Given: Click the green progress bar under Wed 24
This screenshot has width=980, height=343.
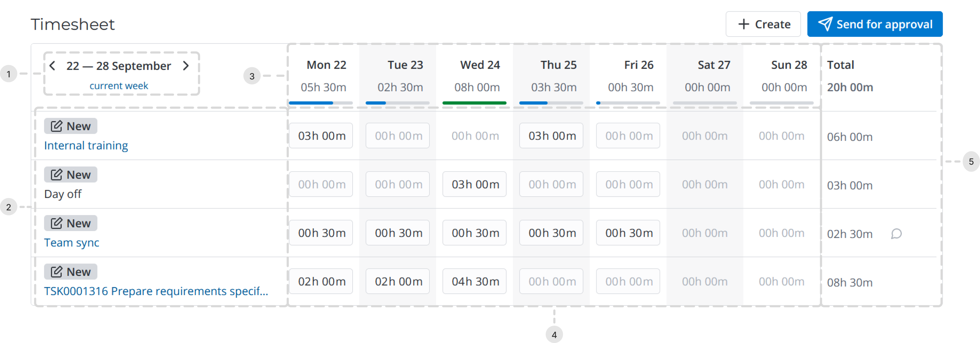Looking at the screenshot, I should (474, 103).
